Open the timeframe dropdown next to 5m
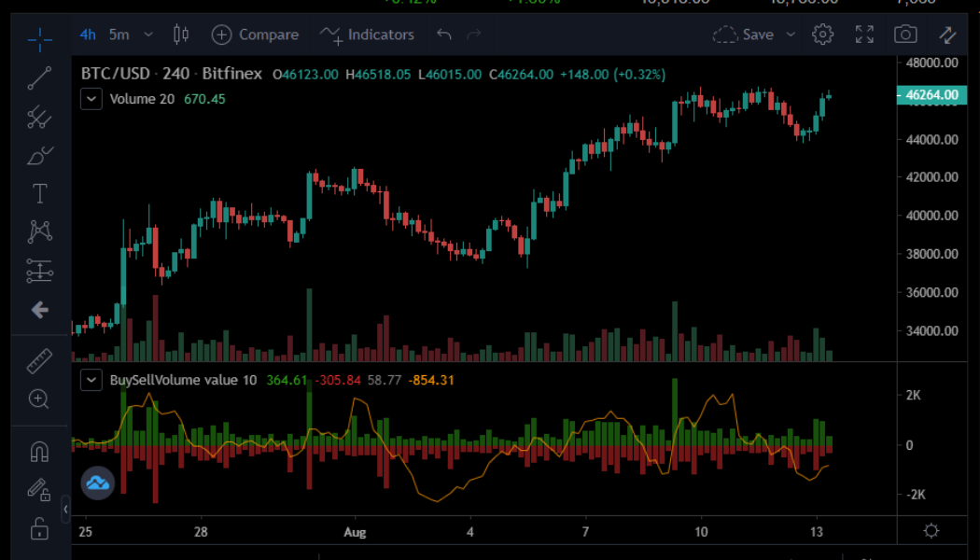 147,34
